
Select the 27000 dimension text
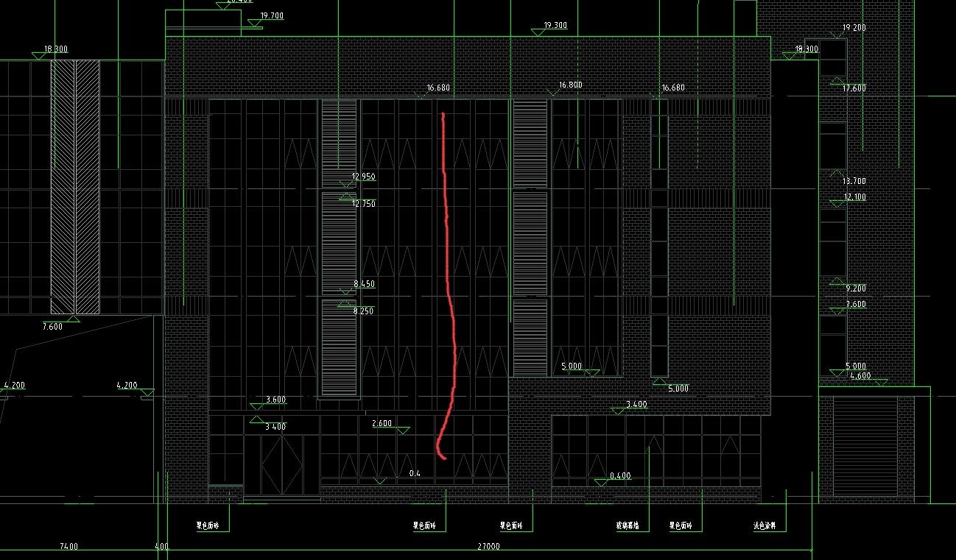488,547
